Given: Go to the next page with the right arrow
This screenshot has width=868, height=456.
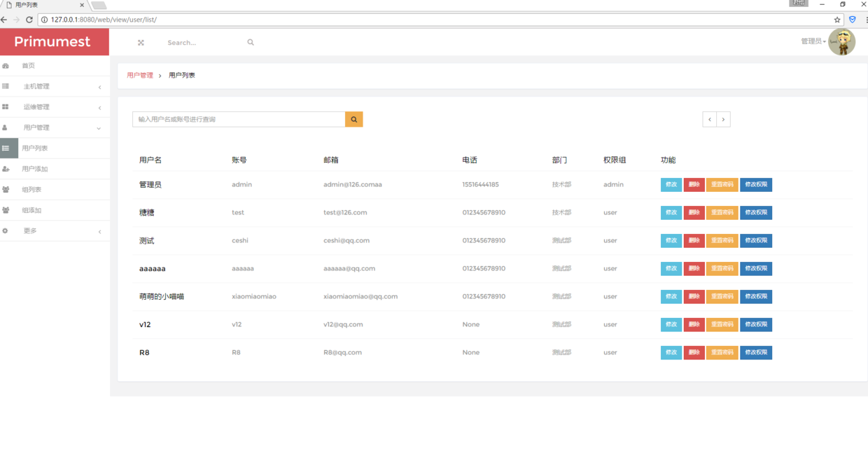Looking at the screenshot, I should 724,120.
